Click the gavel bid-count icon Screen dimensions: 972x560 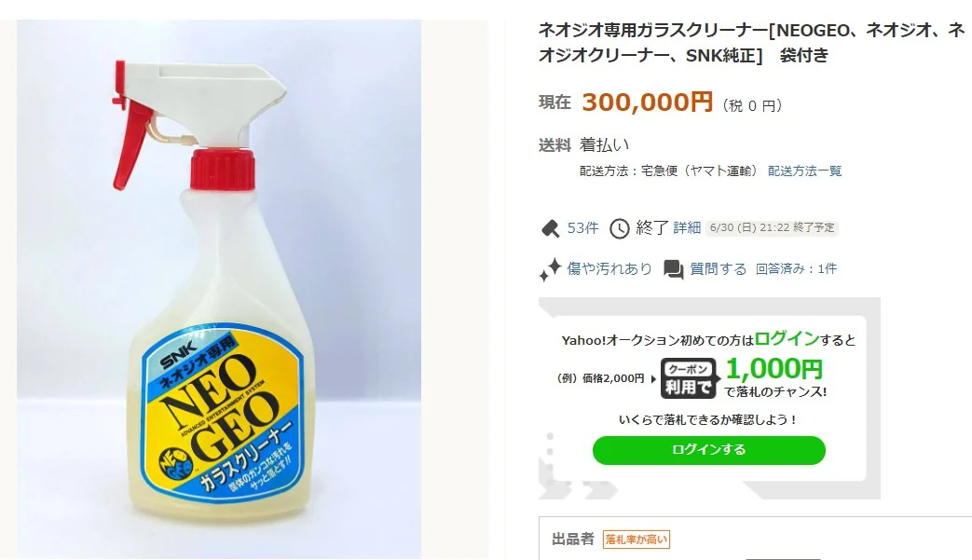pos(550,228)
